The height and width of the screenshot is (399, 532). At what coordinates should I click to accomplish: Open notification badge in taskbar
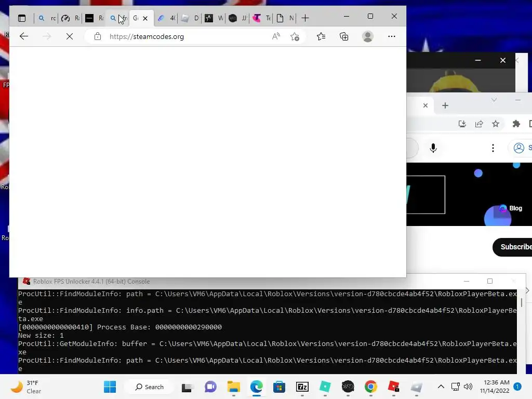pos(517,387)
